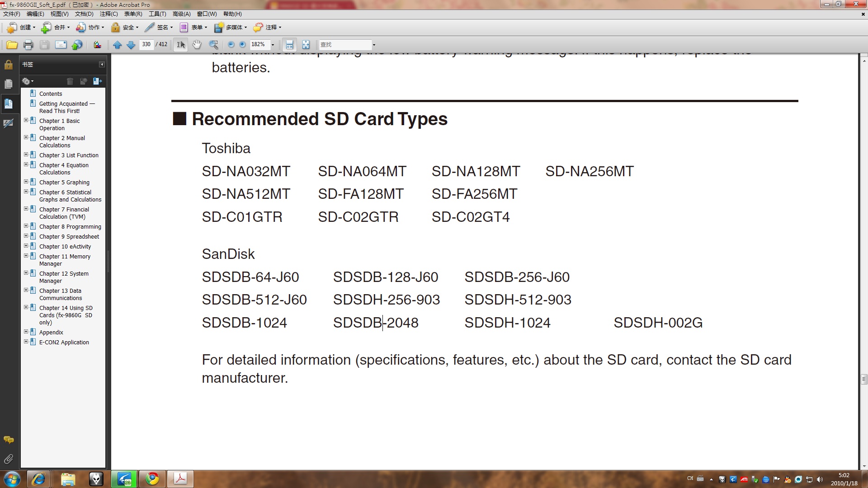Go to previous page with up arrow
The height and width of the screenshot is (488, 868).
[x=118, y=45]
